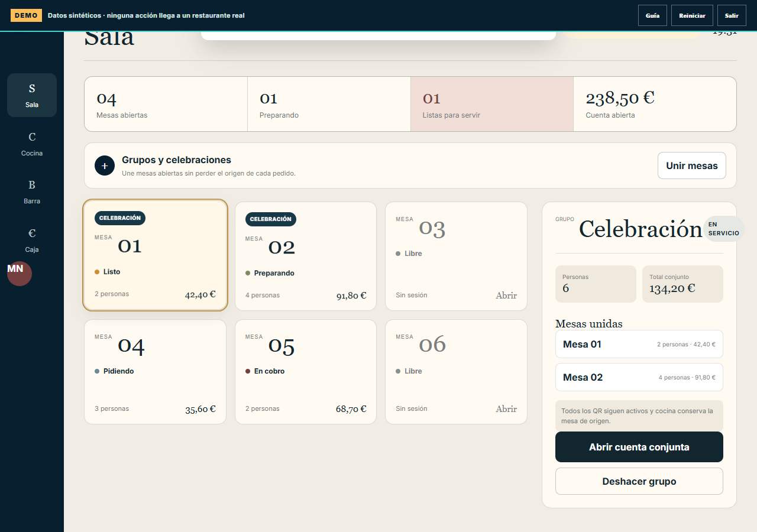Open the Sala section in sidebar
This screenshot has width=757, height=532.
point(32,95)
